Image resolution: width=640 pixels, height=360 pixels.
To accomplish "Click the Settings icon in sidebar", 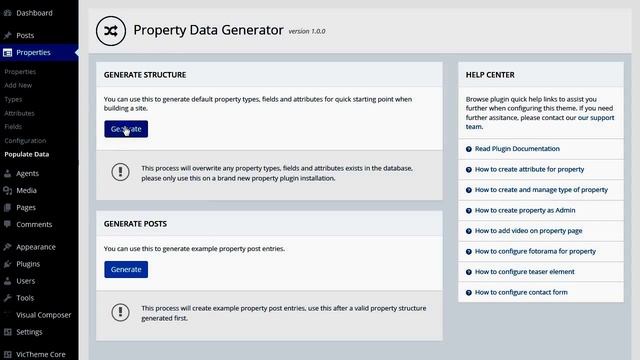I will [x=7, y=332].
